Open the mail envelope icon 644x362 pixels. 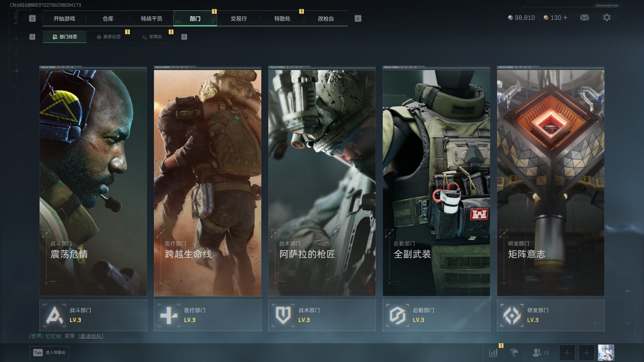tap(584, 18)
